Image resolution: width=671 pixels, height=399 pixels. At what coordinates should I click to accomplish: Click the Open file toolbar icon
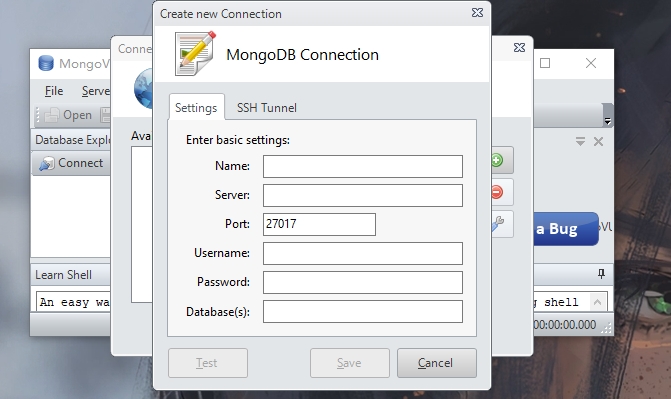coord(51,115)
